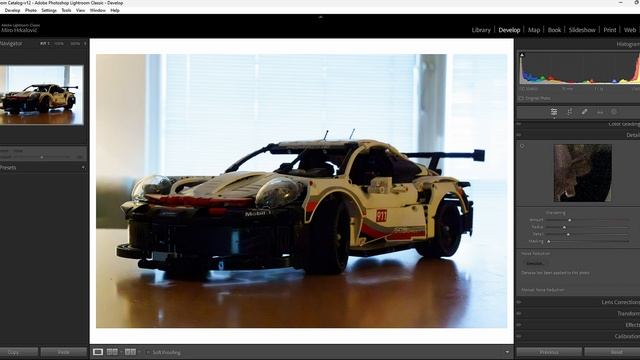Switch to the Web module
Image resolution: width=640 pixels, height=360 pixels.
pos(630,30)
